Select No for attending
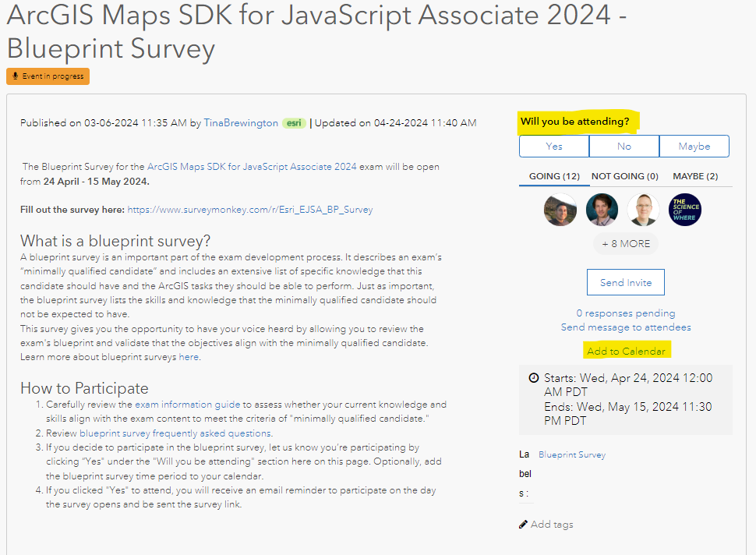 tap(624, 147)
